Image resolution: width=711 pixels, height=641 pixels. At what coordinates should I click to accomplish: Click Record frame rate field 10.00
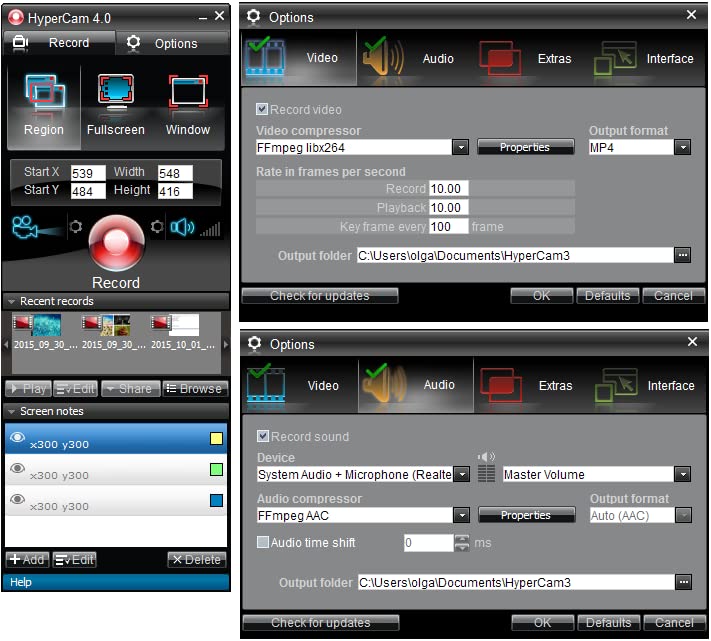[x=449, y=189]
